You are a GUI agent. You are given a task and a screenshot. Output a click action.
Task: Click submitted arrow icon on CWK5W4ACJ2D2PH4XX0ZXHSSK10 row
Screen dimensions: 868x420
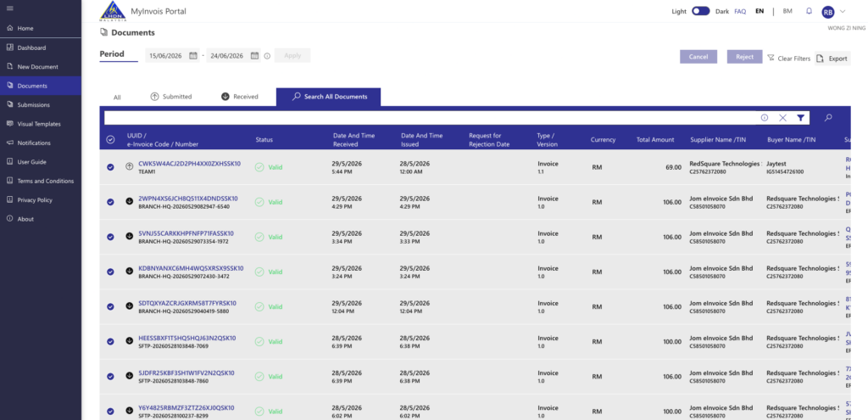(130, 166)
